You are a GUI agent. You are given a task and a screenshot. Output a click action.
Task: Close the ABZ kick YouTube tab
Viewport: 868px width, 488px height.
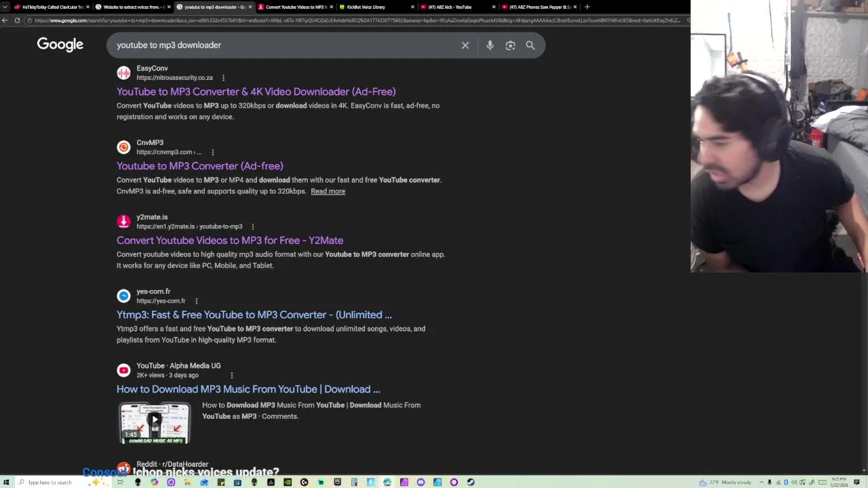pyautogui.click(x=494, y=7)
